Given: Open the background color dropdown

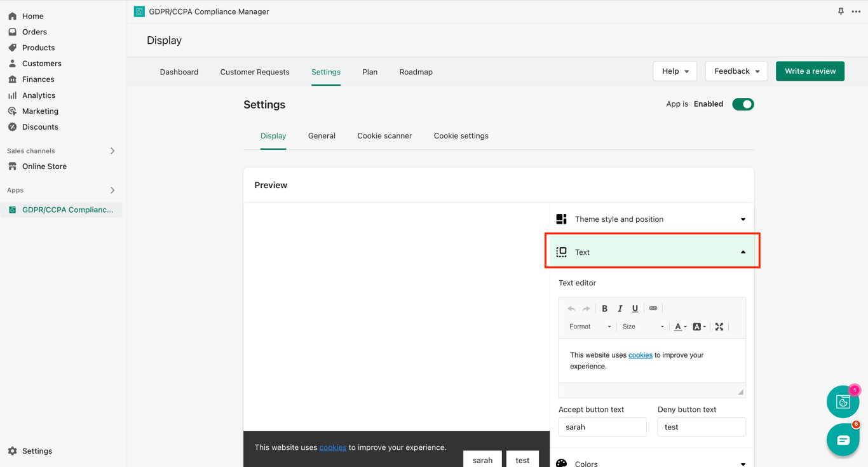Looking at the screenshot, I should 700,327.
